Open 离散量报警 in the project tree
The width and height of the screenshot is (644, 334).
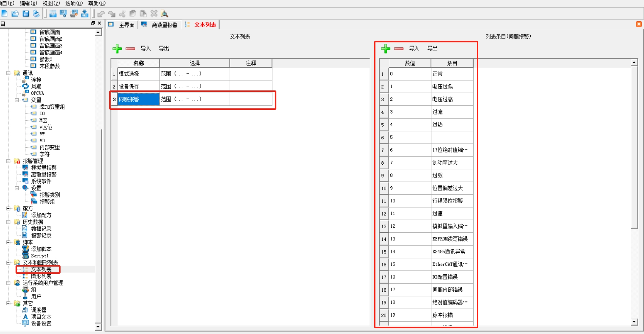44,175
